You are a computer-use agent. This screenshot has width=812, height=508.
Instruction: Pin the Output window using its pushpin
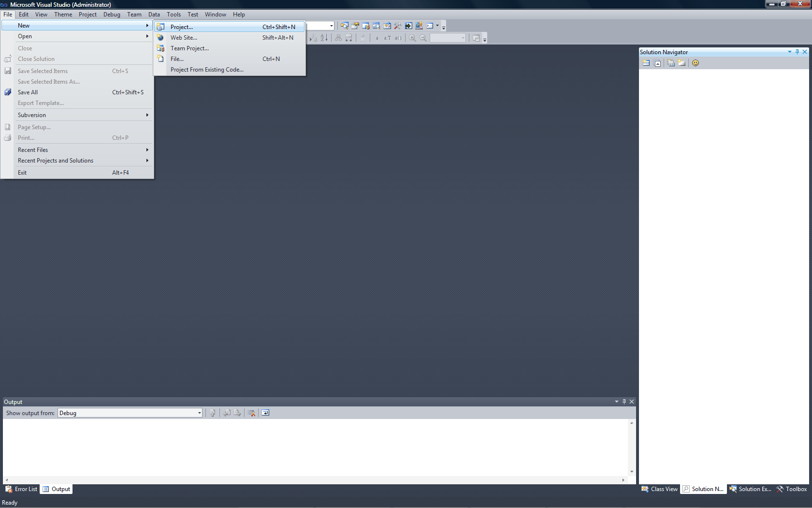coord(624,402)
